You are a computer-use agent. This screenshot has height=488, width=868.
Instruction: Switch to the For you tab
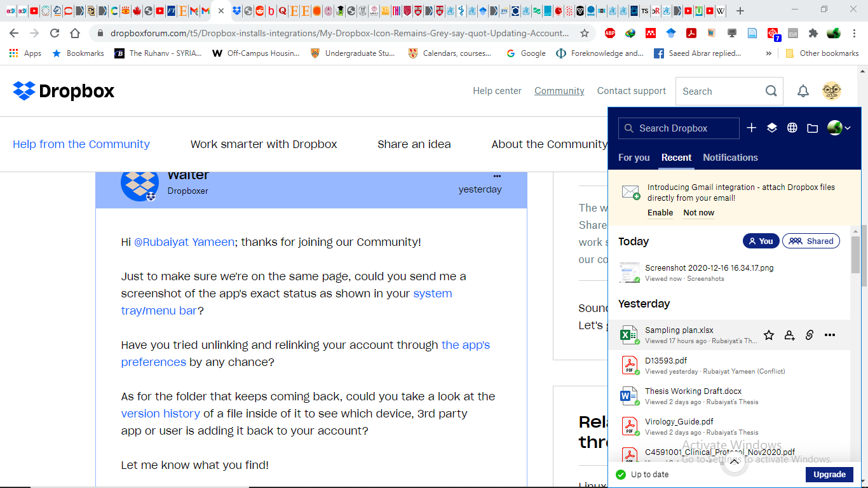(x=634, y=158)
